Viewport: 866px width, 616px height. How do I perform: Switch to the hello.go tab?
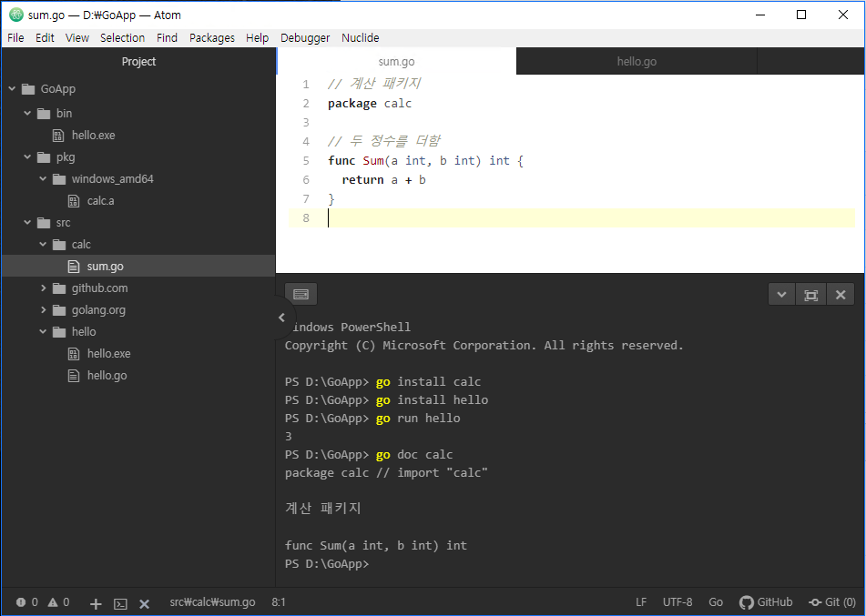coord(637,62)
